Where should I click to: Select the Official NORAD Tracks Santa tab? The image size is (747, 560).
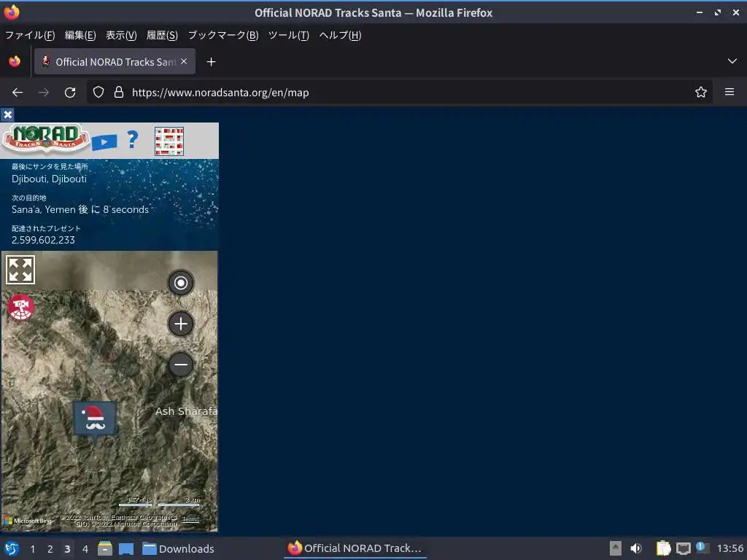tap(115, 61)
